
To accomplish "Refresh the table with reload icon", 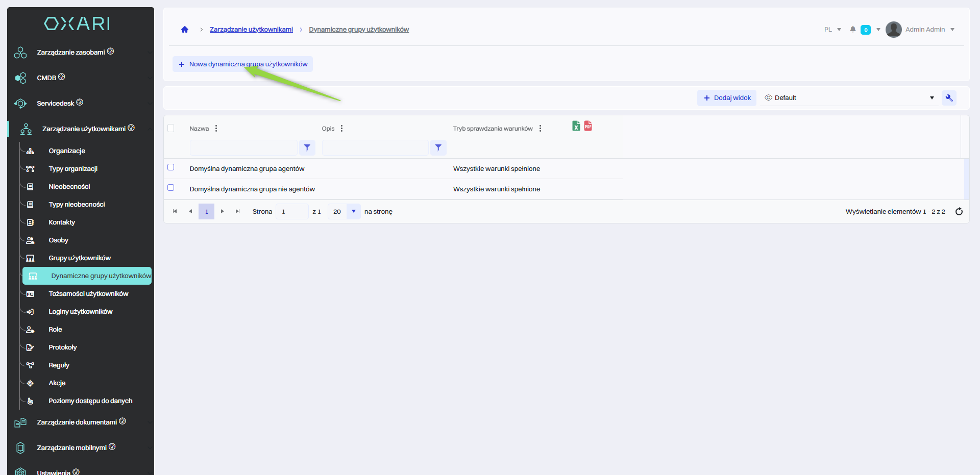I will click(x=959, y=212).
